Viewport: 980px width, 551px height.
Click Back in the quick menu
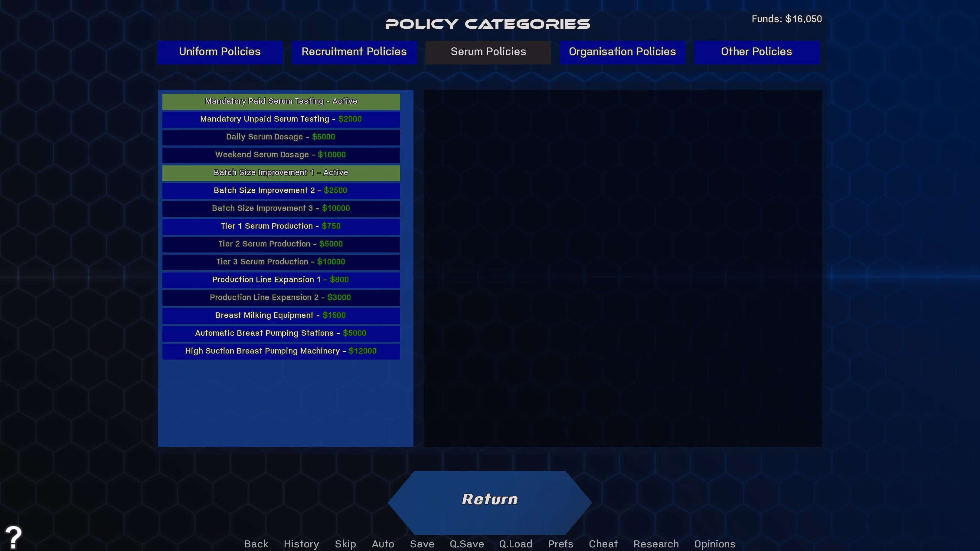point(256,544)
